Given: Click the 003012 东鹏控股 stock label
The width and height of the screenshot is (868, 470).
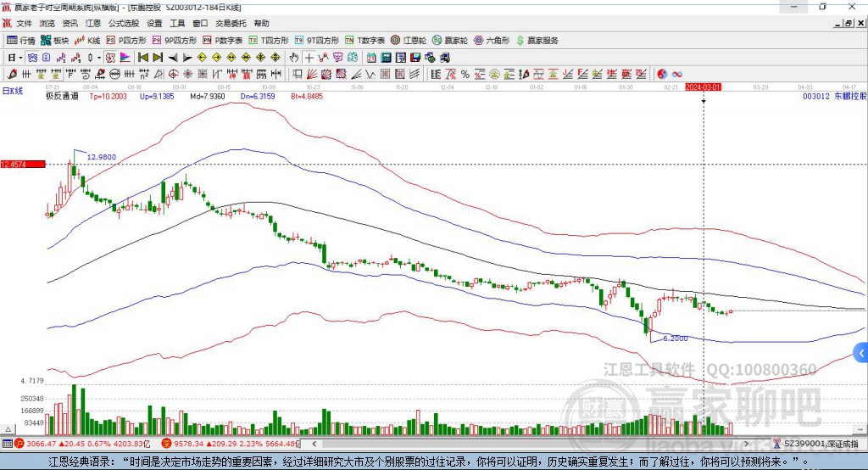Looking at the screenshot, I should coord(834,96).
